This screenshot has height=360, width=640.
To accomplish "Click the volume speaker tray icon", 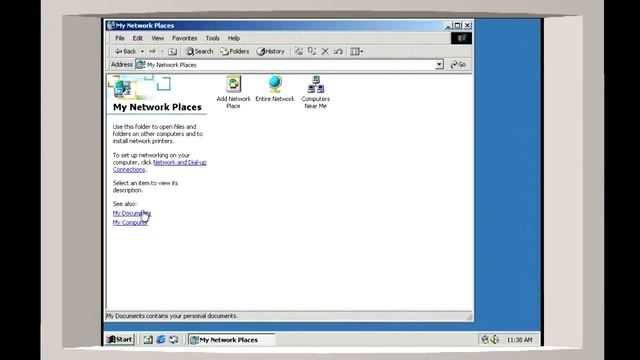I will (x=495, y=340).
